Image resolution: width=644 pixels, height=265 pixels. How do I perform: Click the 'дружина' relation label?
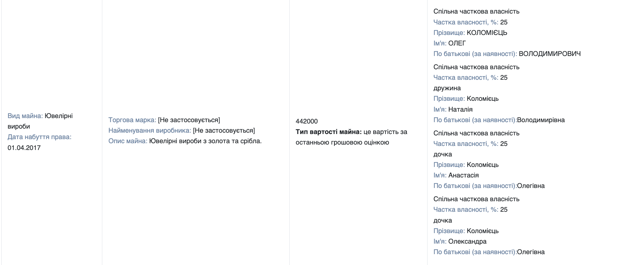point(447,88)
